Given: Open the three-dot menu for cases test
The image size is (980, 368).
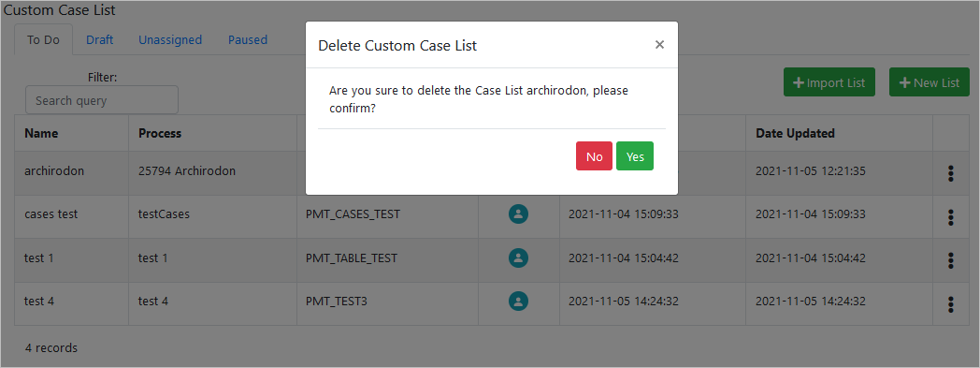Looking at the screenshot, I should [951, 217].
